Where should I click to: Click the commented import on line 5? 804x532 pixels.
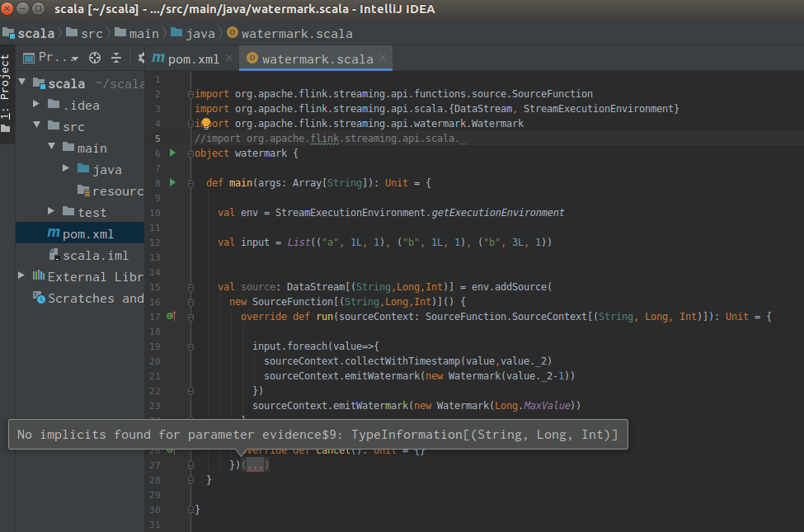(330, 139)
